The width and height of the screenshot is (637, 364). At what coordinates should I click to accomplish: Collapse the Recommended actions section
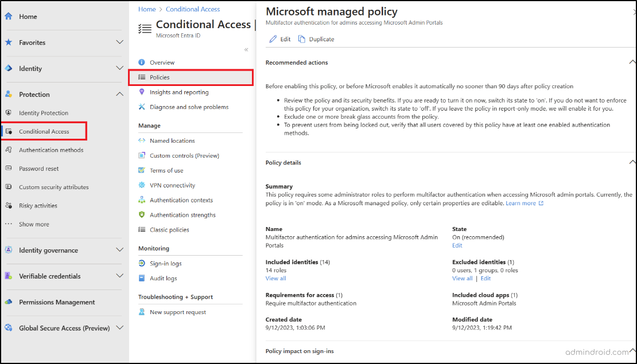[x=632, y=61]
